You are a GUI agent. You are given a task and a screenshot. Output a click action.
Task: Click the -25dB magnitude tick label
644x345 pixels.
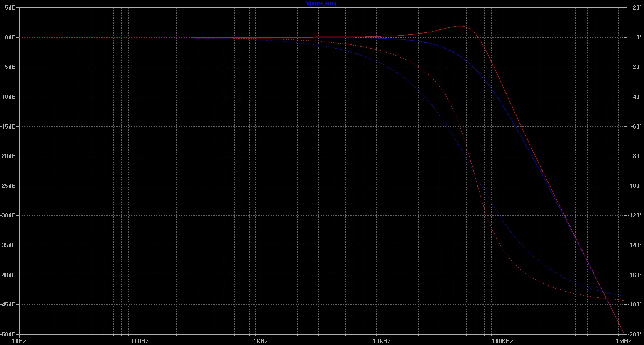[x=8, y=186]
